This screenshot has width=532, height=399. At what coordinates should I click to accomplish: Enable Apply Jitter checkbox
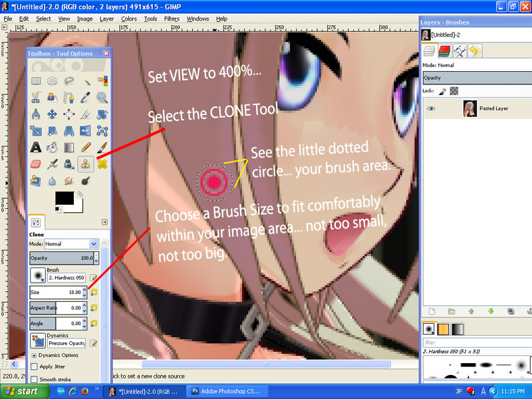click(x=34, y=366)
